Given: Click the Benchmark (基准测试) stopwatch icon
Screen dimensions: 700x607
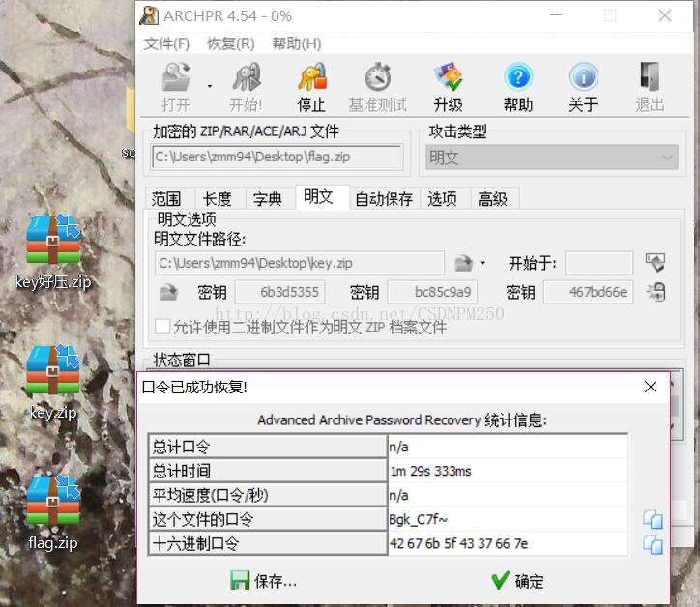Looking at the screenshot, I should tap(378, 77).
